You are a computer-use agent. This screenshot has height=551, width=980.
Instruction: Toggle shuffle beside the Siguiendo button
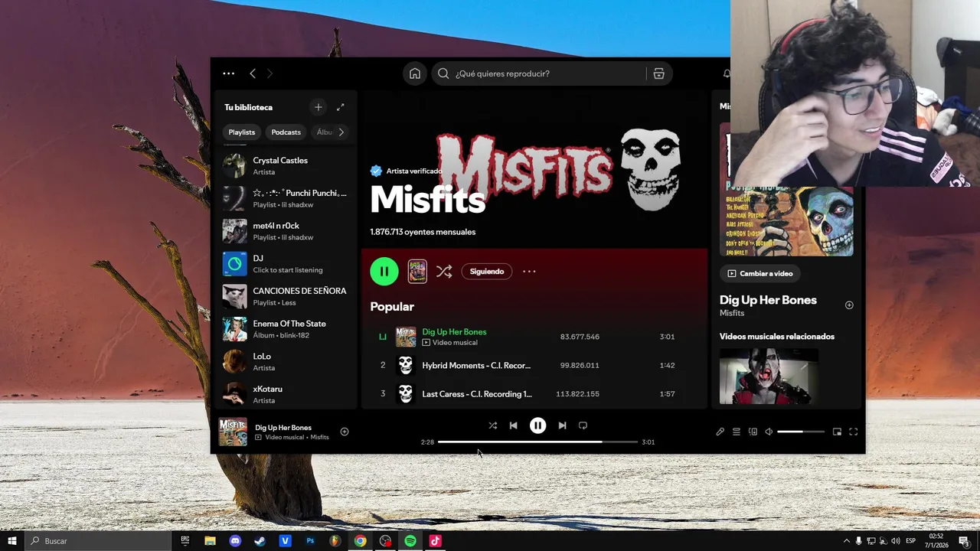point(444,271)
